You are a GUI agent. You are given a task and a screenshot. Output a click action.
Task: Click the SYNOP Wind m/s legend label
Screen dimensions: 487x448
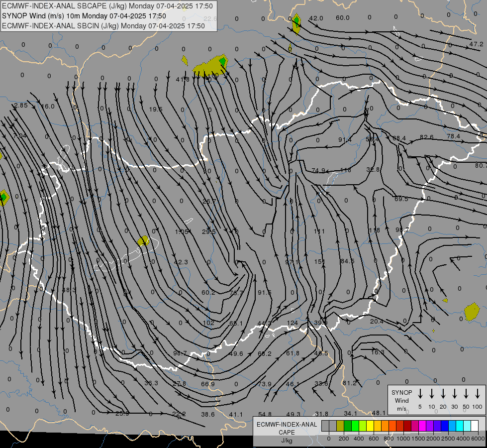tap(401, 400)
